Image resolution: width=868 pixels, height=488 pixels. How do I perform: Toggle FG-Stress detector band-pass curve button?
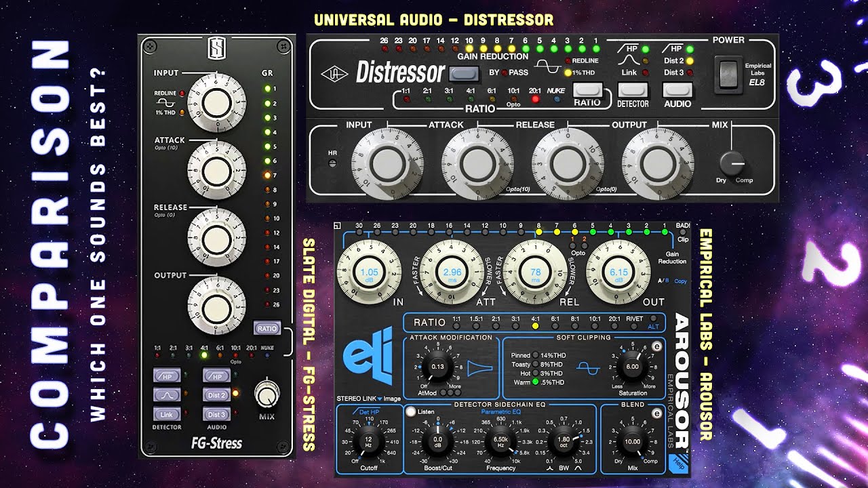(x=167, y=395)
